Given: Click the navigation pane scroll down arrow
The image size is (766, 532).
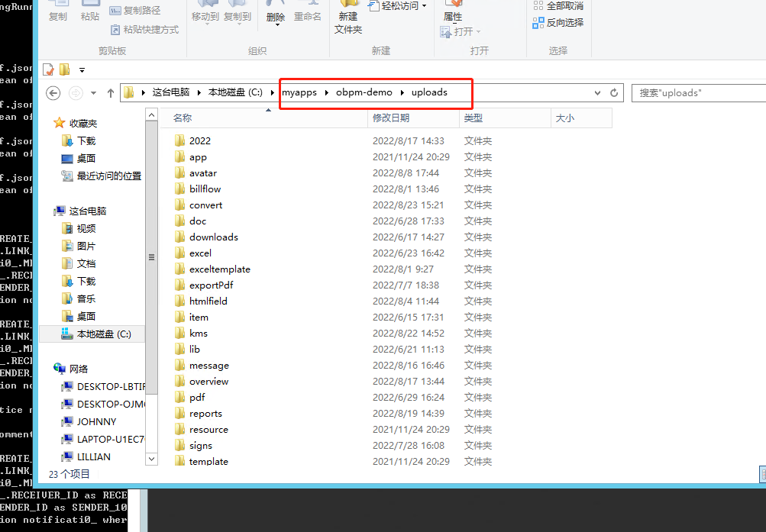Looking at the screenshot, I should [x=151, y=459].
